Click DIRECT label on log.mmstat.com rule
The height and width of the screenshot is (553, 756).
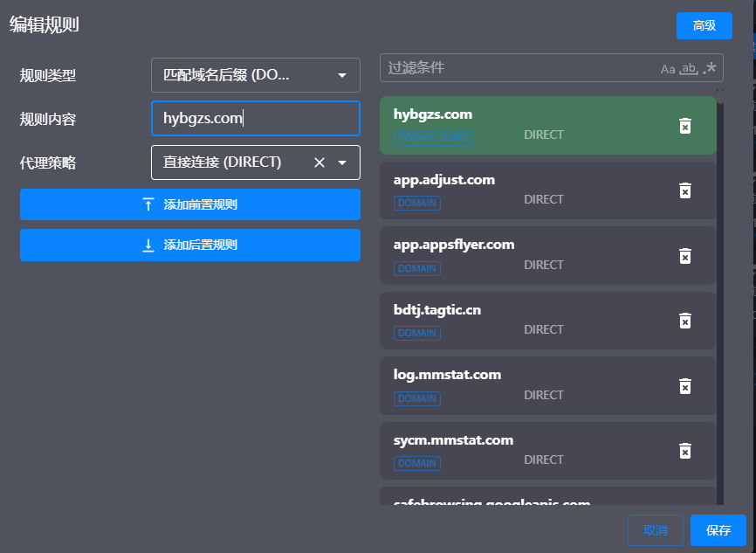[x=544, y=395]
